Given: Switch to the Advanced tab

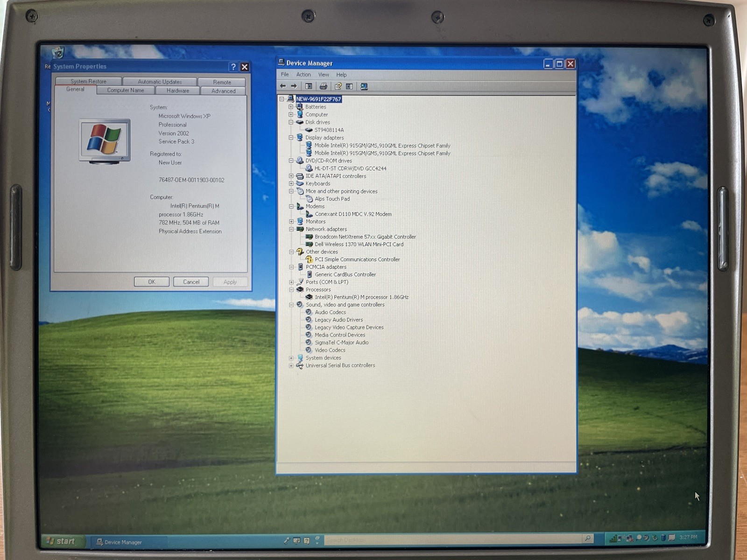Looking at the screenshot, I should 223,91.
